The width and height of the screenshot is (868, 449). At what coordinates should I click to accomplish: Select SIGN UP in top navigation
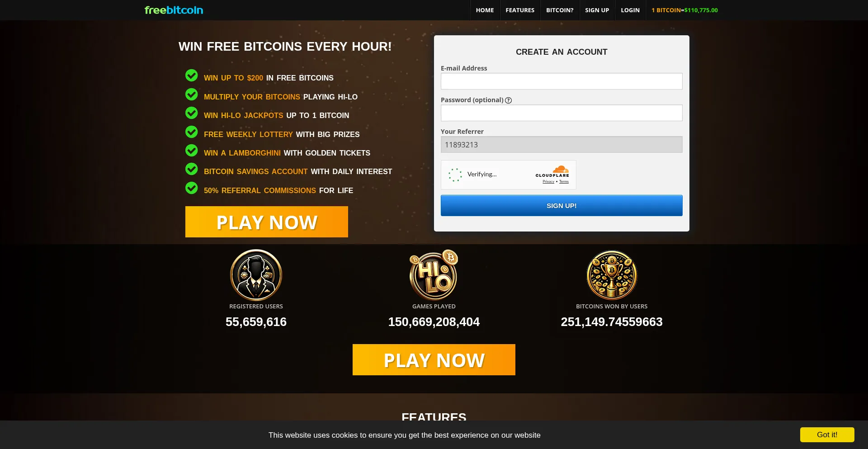coord(597,10)
